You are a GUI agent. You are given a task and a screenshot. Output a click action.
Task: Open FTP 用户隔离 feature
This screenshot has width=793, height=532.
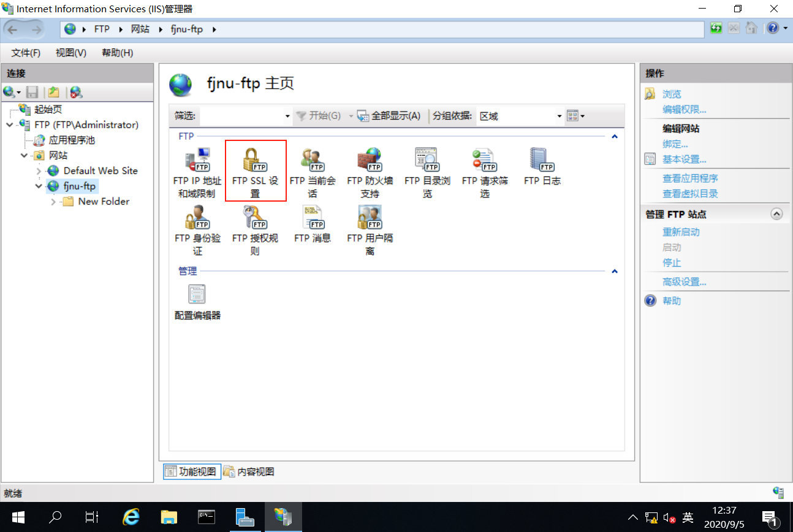tap(370, 227)
